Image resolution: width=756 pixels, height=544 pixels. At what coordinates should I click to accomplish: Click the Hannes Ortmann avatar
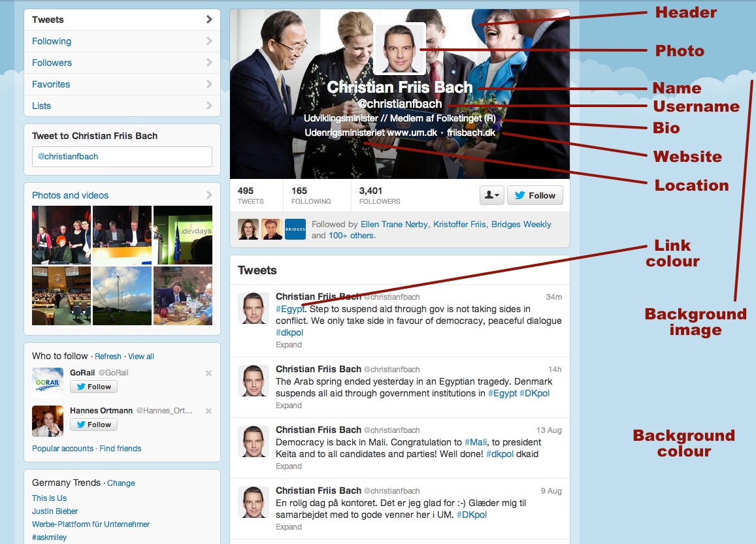coord(48,421)
